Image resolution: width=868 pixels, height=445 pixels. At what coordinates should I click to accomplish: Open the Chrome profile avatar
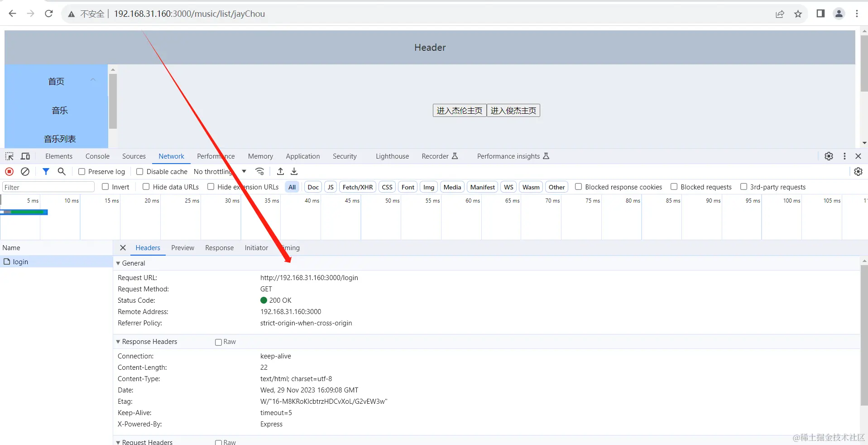pos(839,14)
